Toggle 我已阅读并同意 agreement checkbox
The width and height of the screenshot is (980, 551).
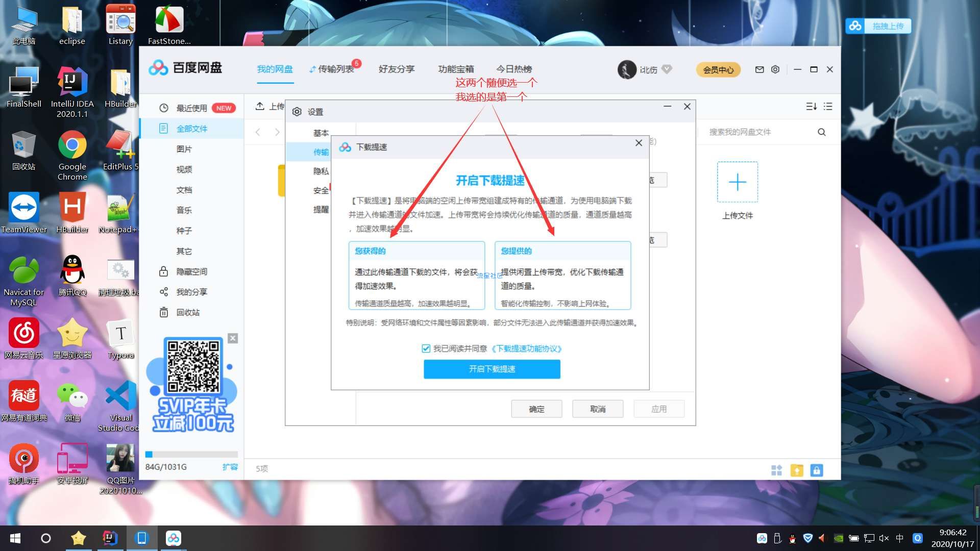pos(426,348)
